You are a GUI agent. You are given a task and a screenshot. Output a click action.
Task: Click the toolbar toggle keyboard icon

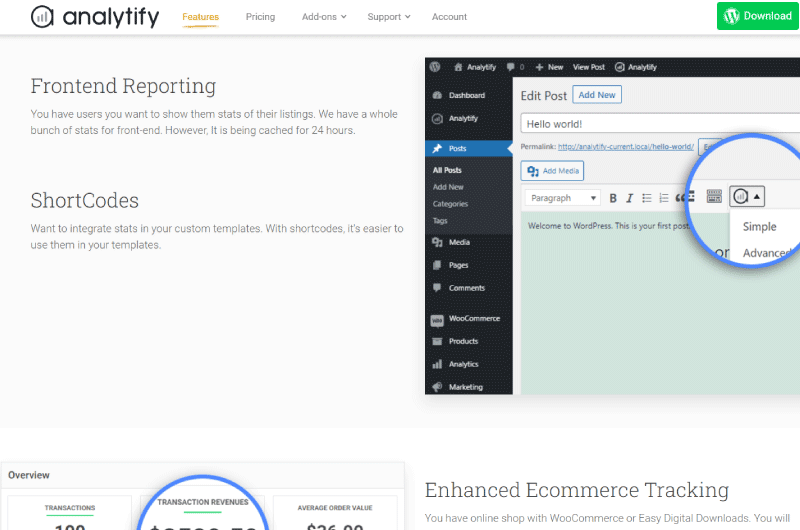click(714, 196)
